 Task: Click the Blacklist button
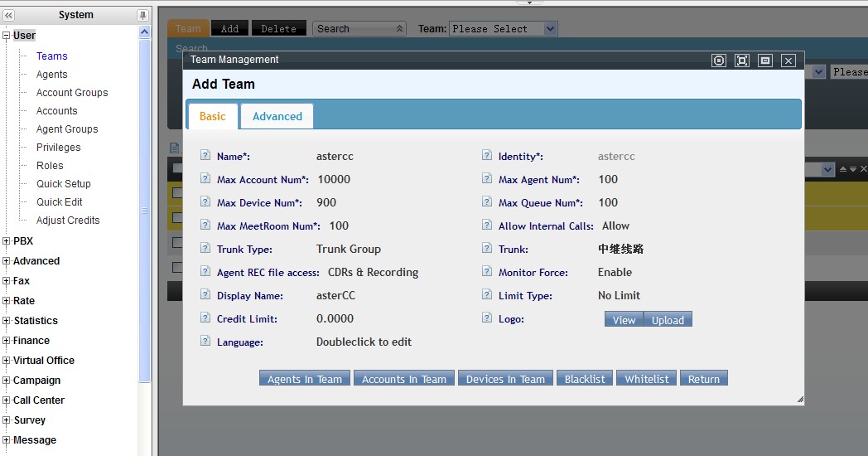[585, 379]
